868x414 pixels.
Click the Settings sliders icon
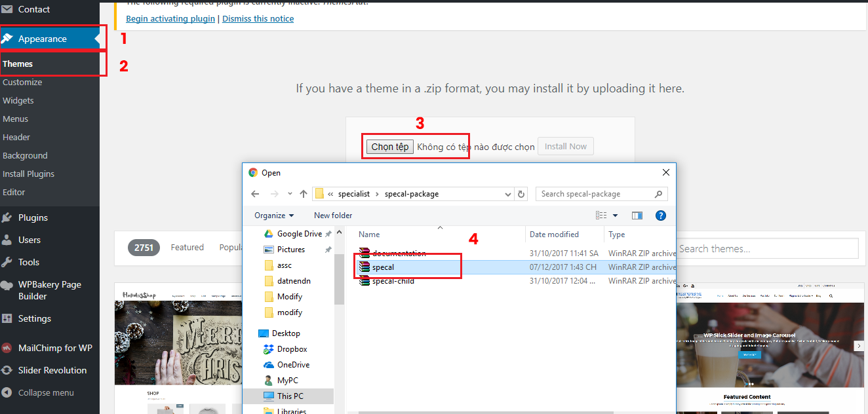tap(7, 318)
